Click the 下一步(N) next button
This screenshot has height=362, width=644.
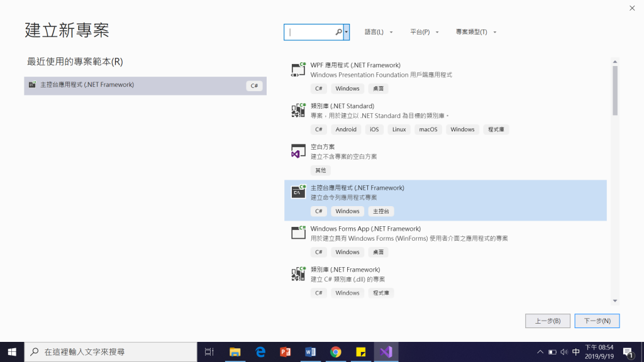pos(597,321)
